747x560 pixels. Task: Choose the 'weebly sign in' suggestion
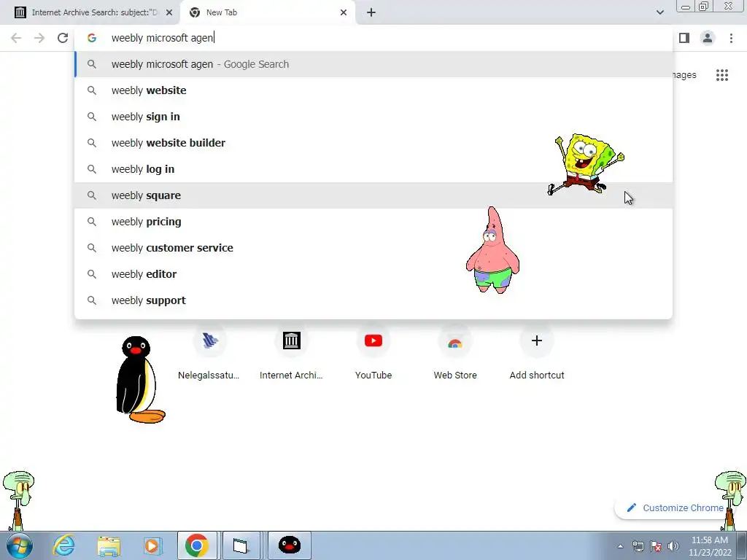373,117
